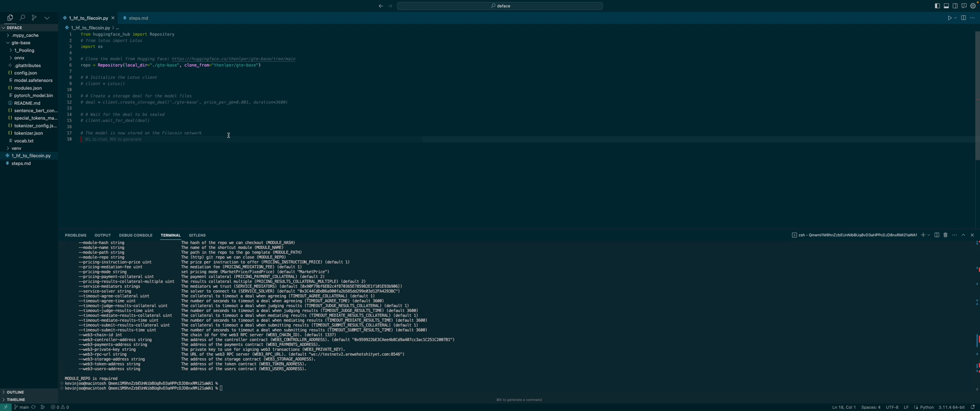
Task: Toggle secondary side bar visibility
Action: point(955,6)
